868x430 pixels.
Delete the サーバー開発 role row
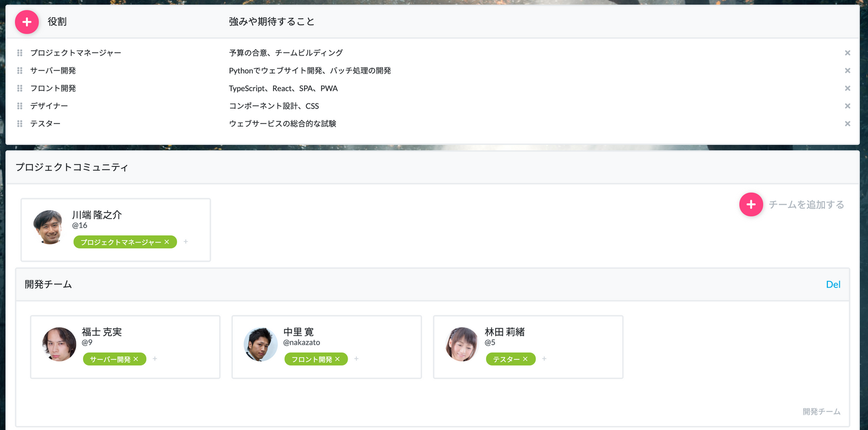coord(847,71)
